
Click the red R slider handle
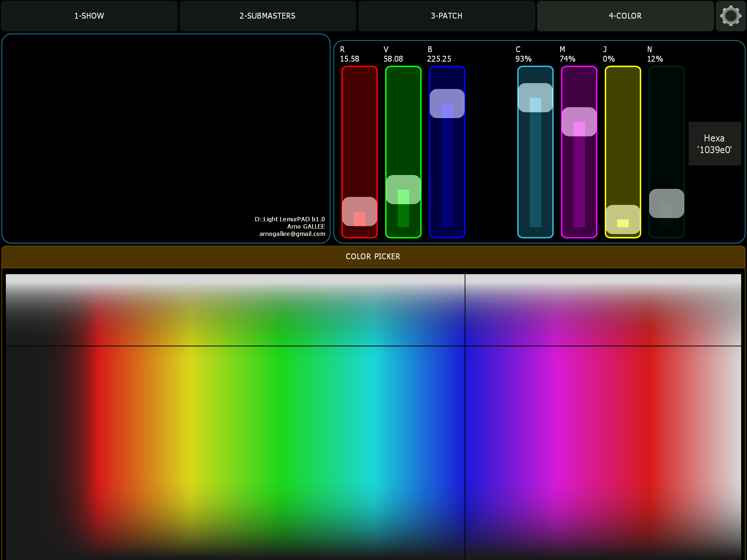coord(359,211)
